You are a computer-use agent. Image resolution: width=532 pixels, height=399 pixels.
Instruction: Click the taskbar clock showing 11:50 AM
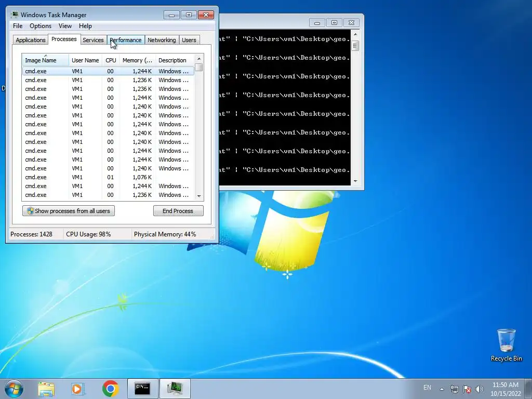pyautogui.click(x=506, y=389)
